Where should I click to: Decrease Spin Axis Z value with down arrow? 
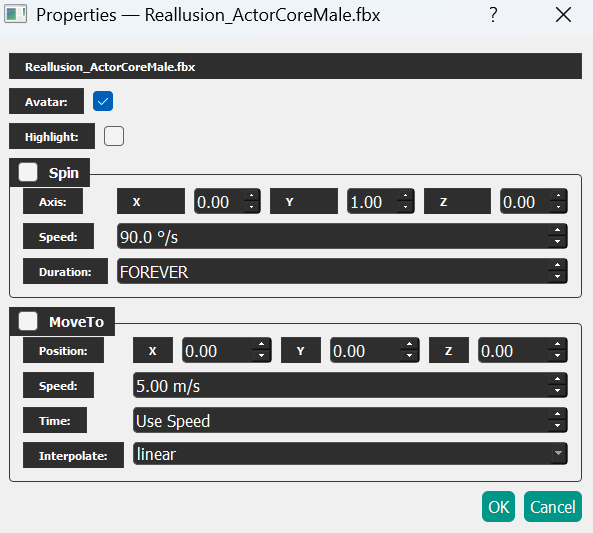click(558, 207)
